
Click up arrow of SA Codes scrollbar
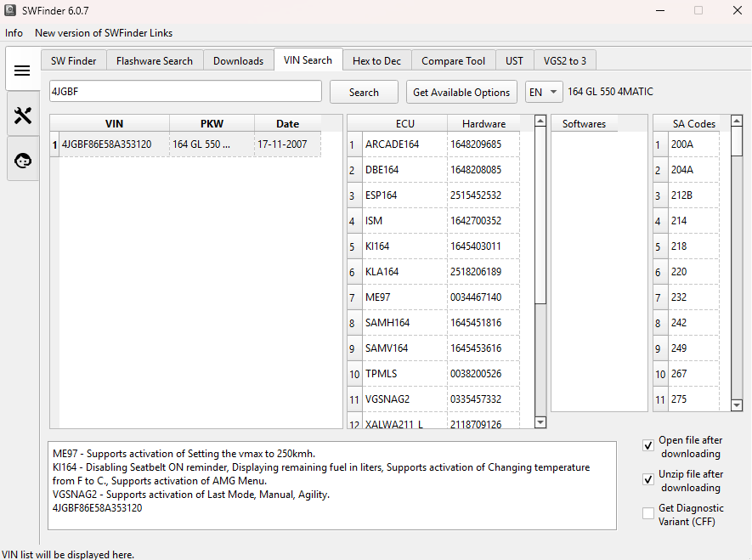pos(738,121)
